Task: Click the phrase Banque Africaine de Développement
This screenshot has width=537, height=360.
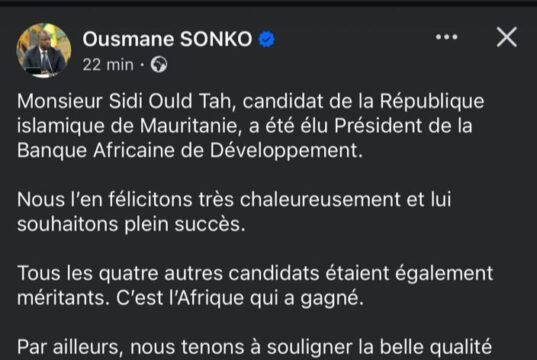Action: click(x=190, y=151)
